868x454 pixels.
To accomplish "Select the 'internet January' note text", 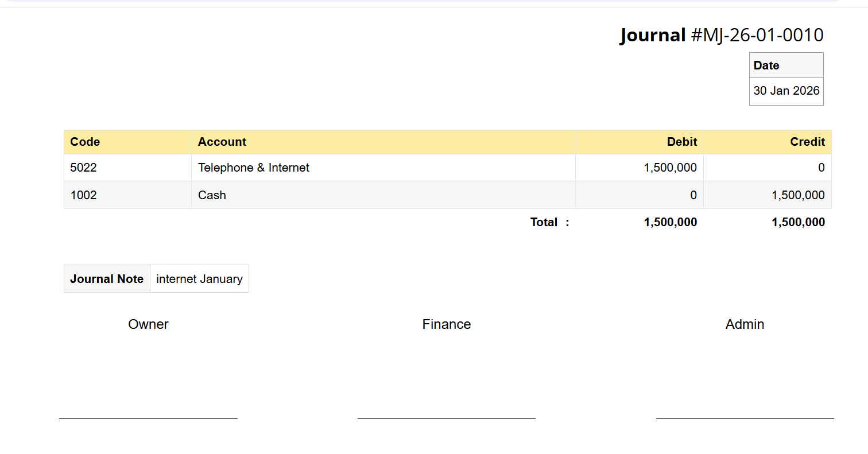I will (199, 279).
